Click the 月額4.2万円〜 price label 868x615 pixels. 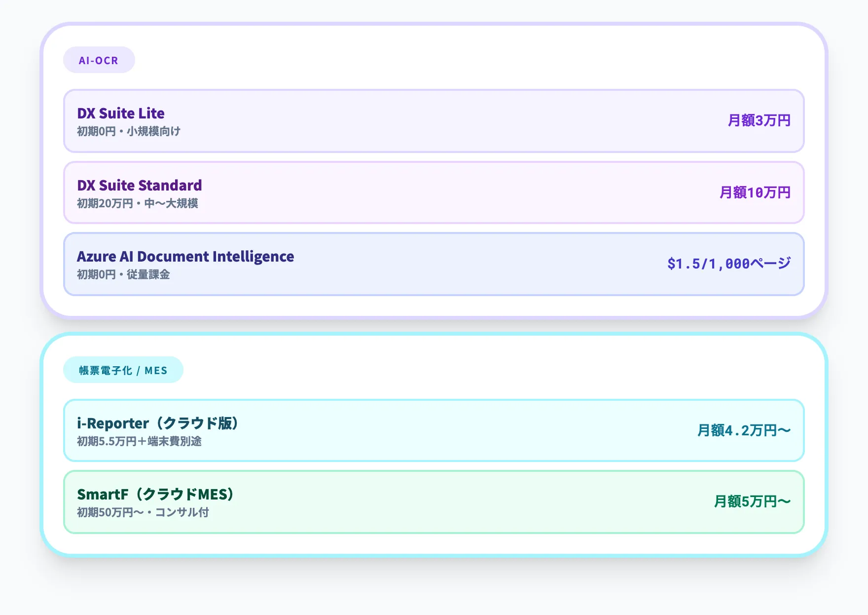tap(743, 430)
